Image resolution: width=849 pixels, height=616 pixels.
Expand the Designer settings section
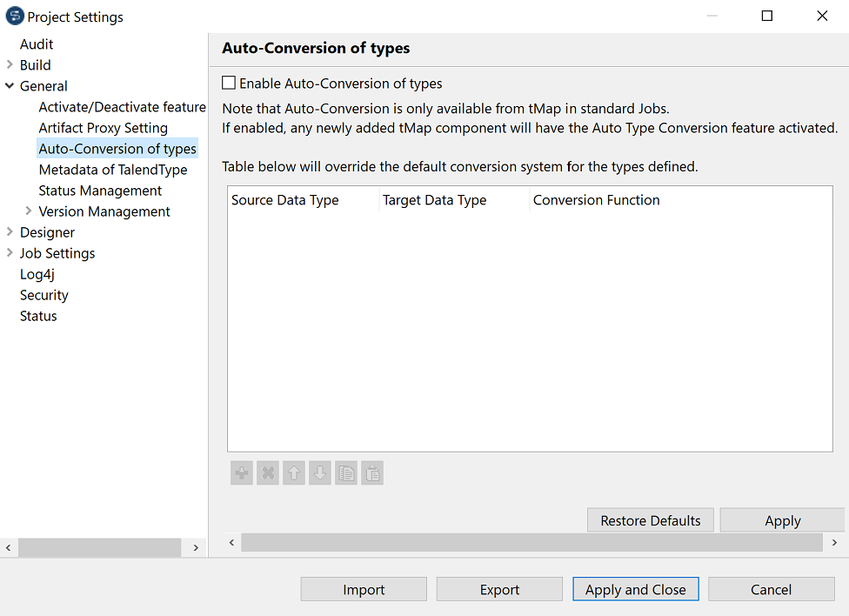(x=9, y=231)
